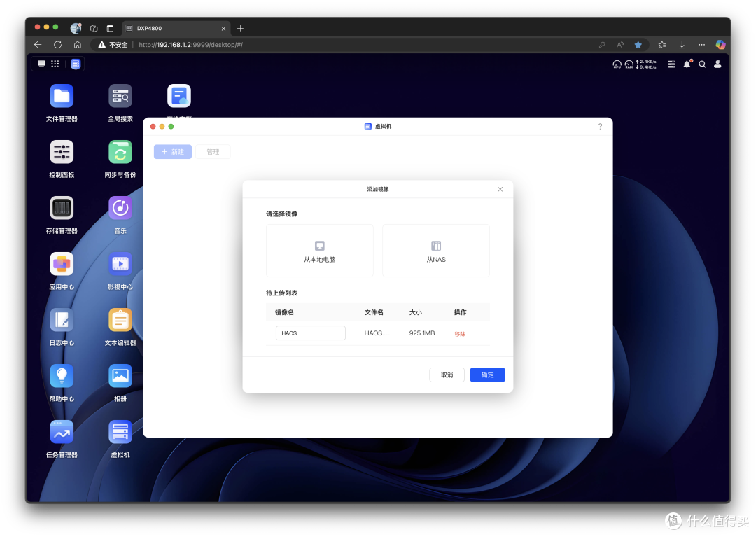Launch the 音乐 app icon

(x=120, y=208)
